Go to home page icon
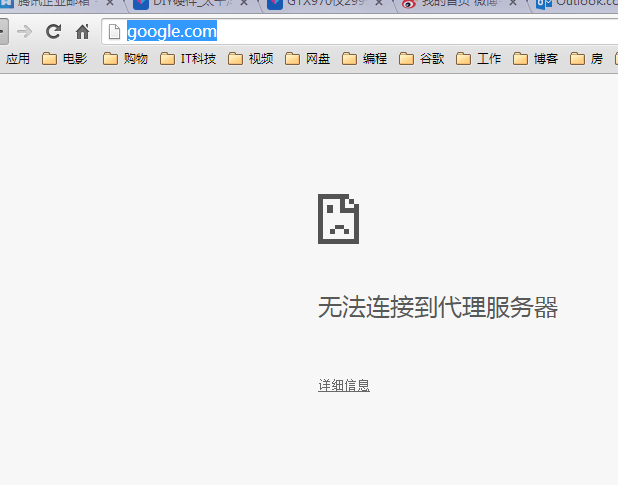Screen dimensions: 618x485 coord(82,32)
